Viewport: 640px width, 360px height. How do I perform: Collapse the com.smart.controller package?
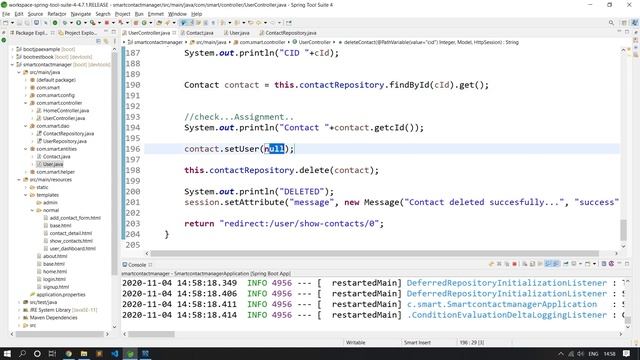(26, 103)
